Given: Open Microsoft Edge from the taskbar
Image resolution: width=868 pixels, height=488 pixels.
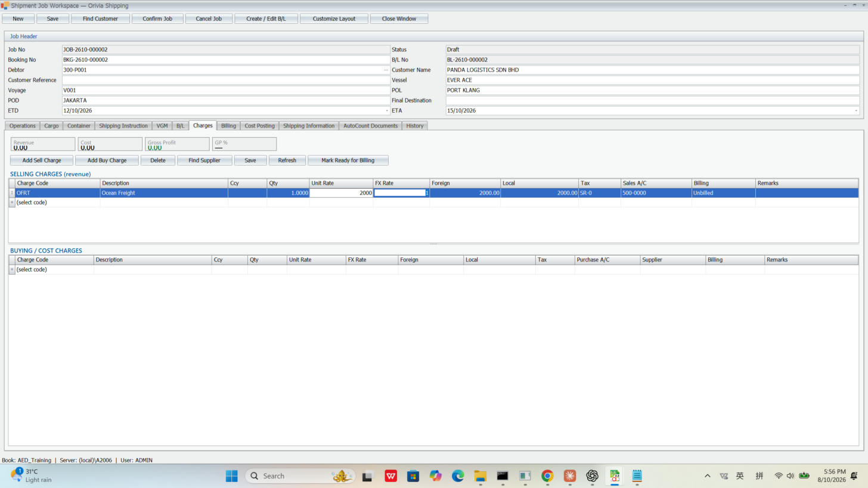Looking at the screenshot, I should click(x=458, y=475).
